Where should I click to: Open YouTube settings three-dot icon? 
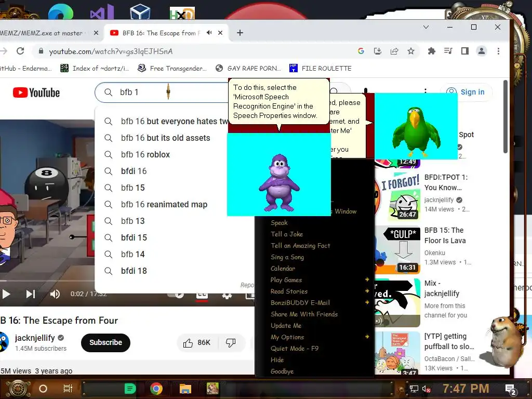(425, 91)
